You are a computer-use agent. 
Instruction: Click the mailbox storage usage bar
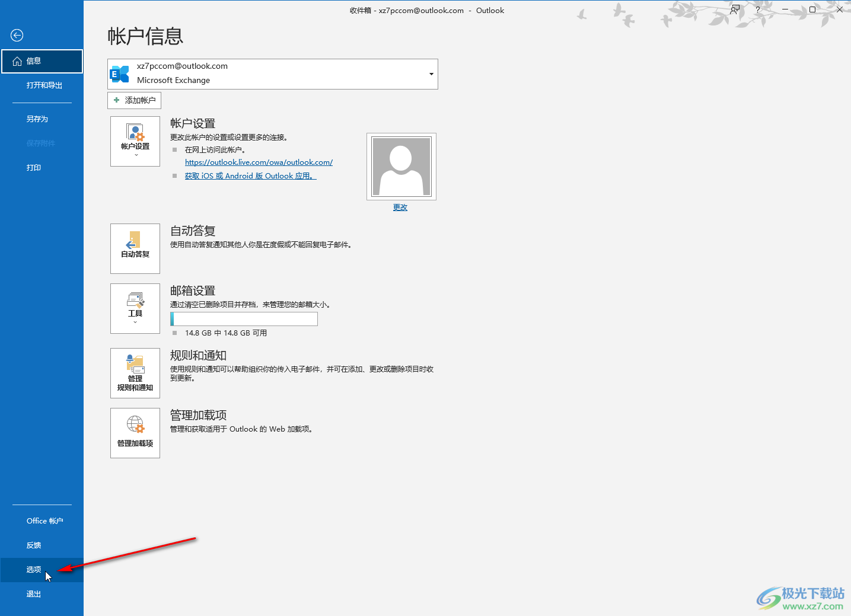click(x=244, y=319)
